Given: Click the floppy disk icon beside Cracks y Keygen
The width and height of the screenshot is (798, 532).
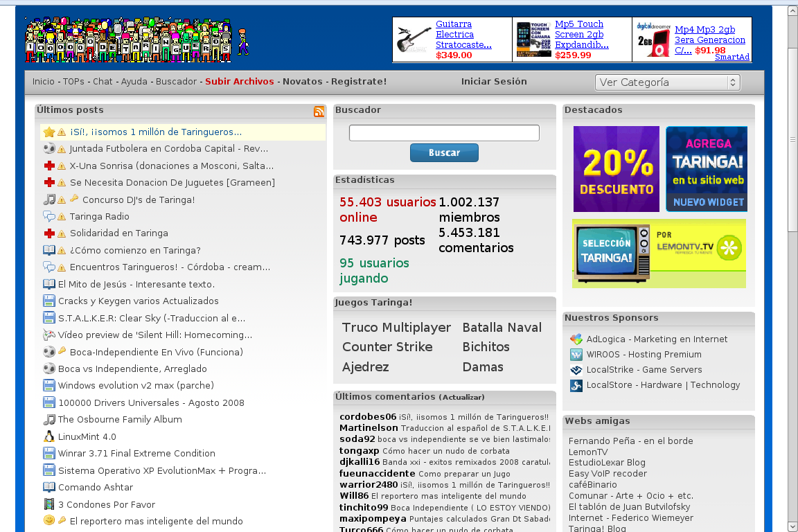Looking at the screenshot, I should point(49,301).
